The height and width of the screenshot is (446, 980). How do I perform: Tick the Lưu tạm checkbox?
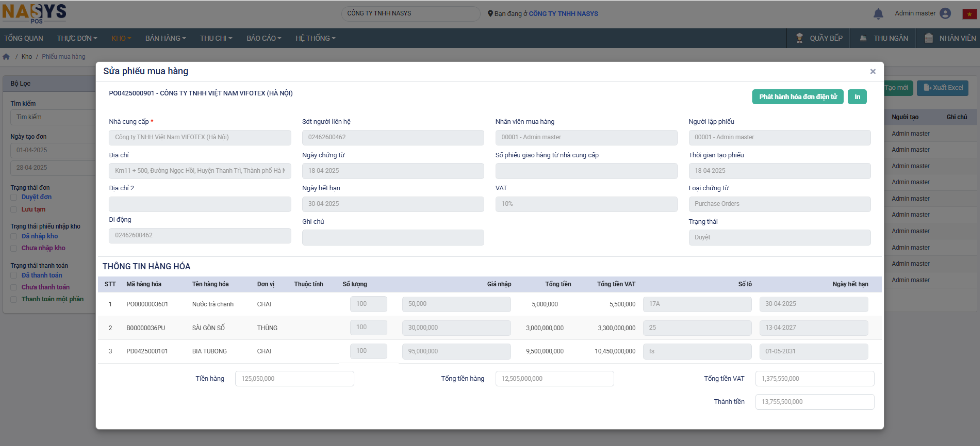14,209
